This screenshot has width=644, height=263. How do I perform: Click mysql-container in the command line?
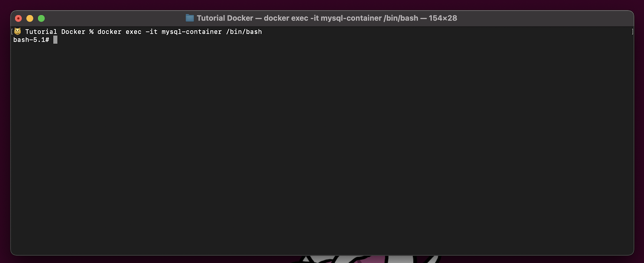tap(192, 32)
